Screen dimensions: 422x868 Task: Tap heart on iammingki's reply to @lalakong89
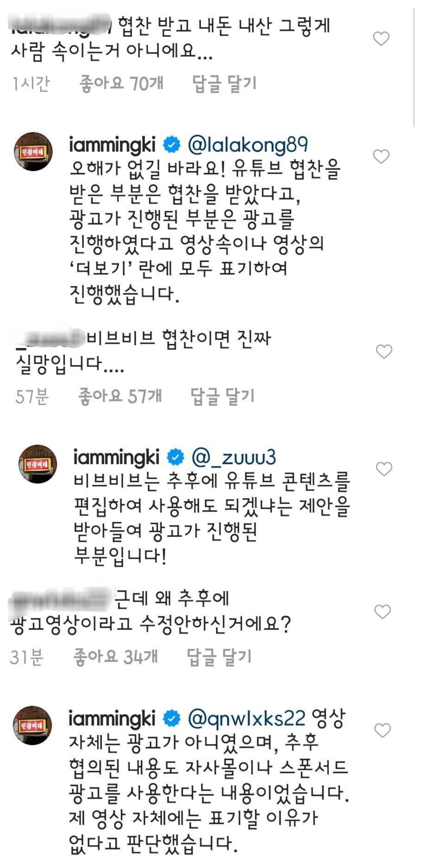pyautogui.click(x=381, y=157)
